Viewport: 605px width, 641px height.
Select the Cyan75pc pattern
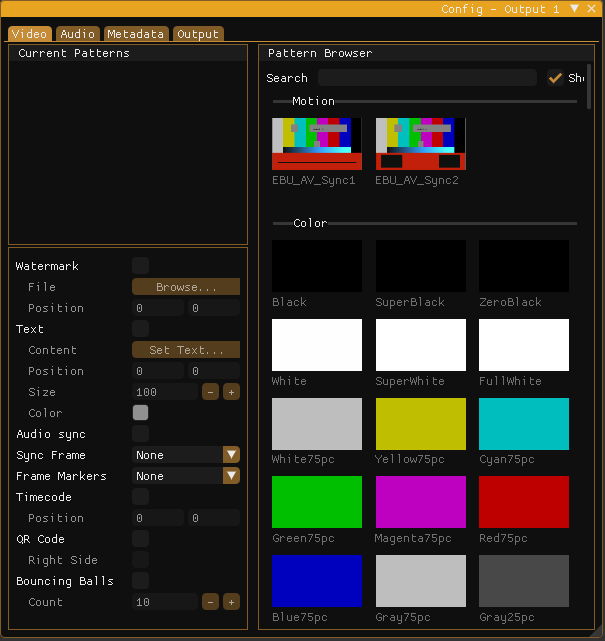tap(524, 424)
